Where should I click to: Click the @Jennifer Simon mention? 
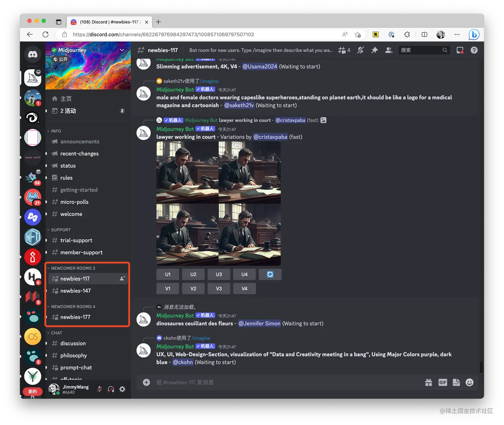point(259,323)
